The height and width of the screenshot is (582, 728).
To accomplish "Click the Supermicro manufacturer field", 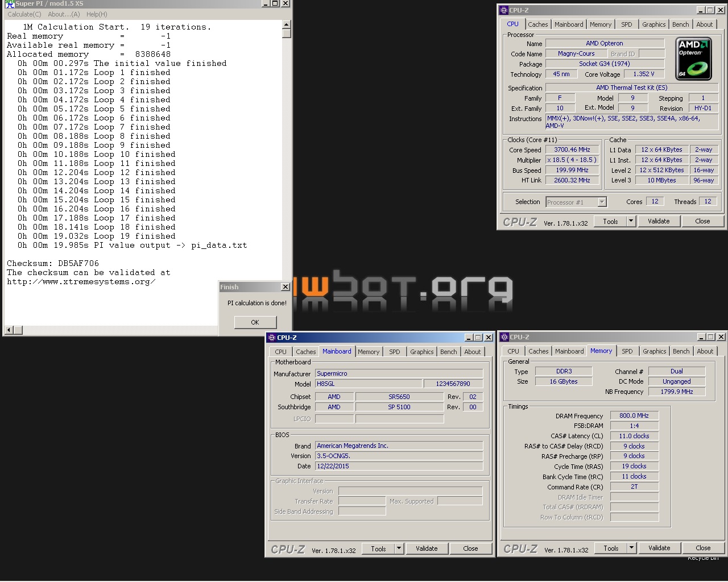I will tap(399, 373).
